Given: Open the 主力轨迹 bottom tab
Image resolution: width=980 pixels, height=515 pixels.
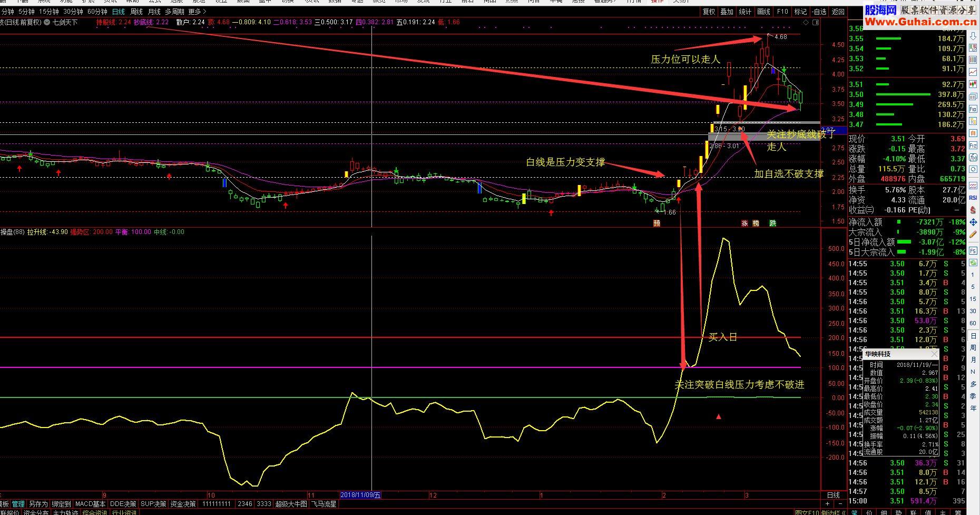Looking at the screenshot, I should click(66, 512).
